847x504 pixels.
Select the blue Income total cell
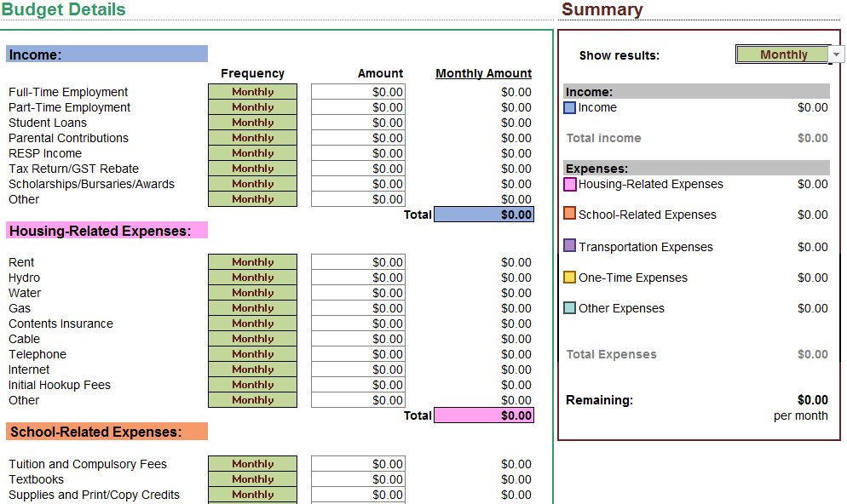click(484, 215)
